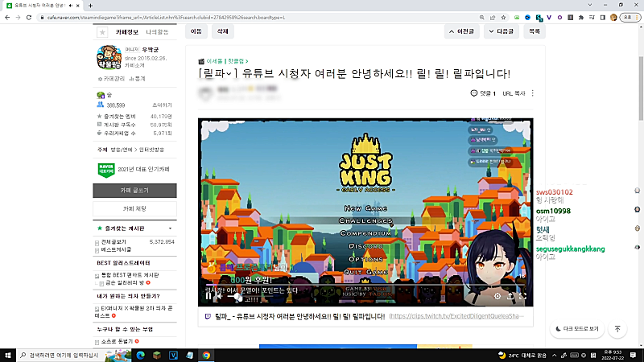The image size is (644, 362).
Task: Click the 이동 move button
Action: pyautogui.click(x=196, y=31)
